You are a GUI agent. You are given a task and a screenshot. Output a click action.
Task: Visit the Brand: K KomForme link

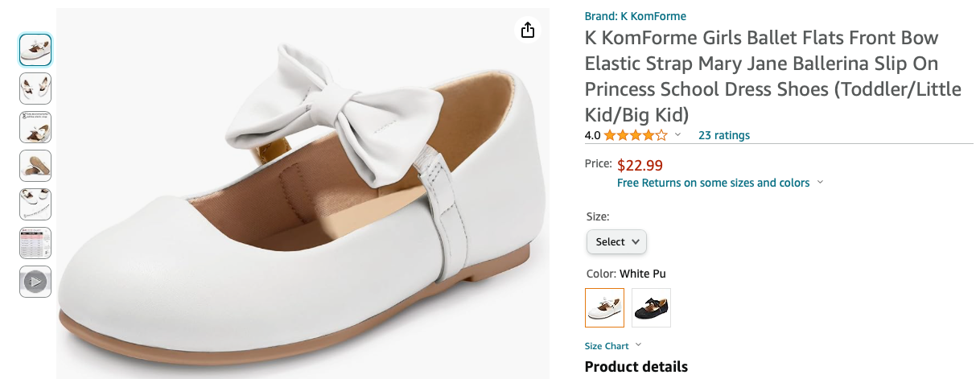pos(635,16)
